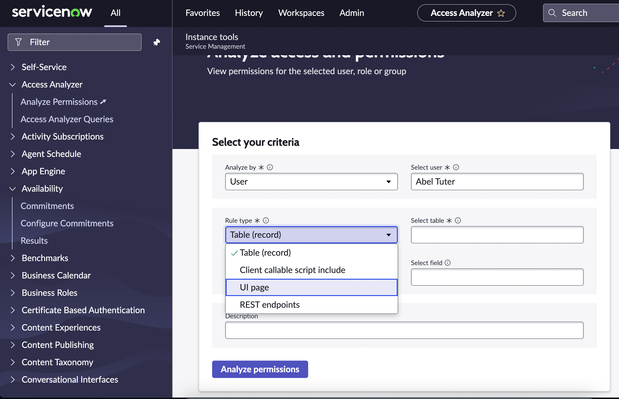Open Commitments module

(x=47, y=206)
